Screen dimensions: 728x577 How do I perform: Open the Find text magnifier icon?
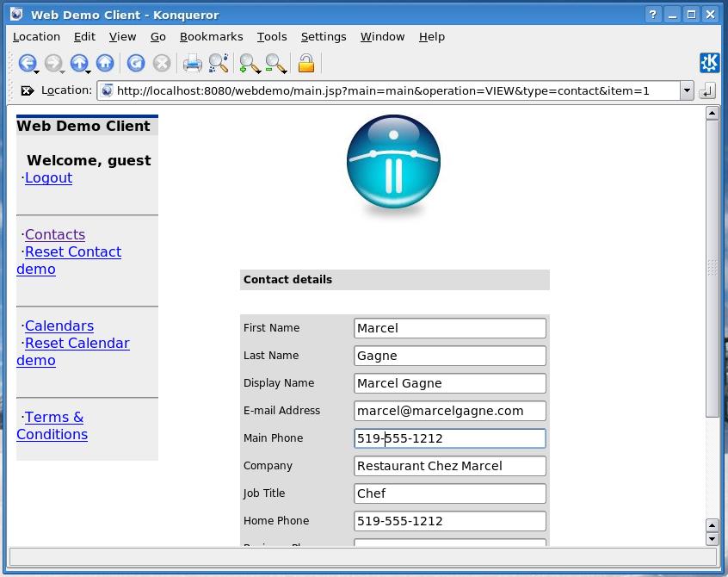click(219, 63)
